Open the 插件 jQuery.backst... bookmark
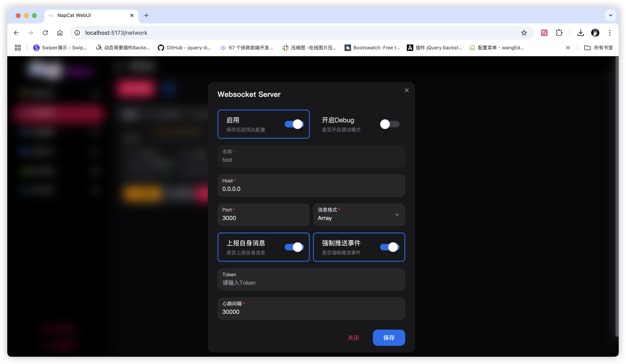Viewport: 626px width, 364px height. tap(435, 48)
